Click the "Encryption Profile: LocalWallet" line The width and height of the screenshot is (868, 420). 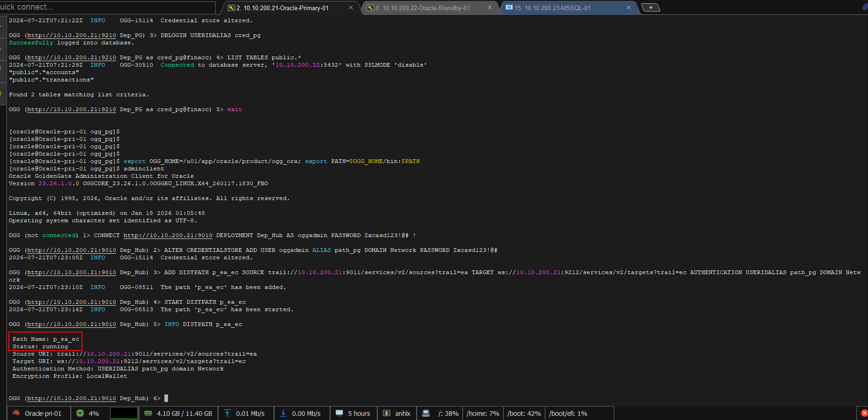point(70,376)
